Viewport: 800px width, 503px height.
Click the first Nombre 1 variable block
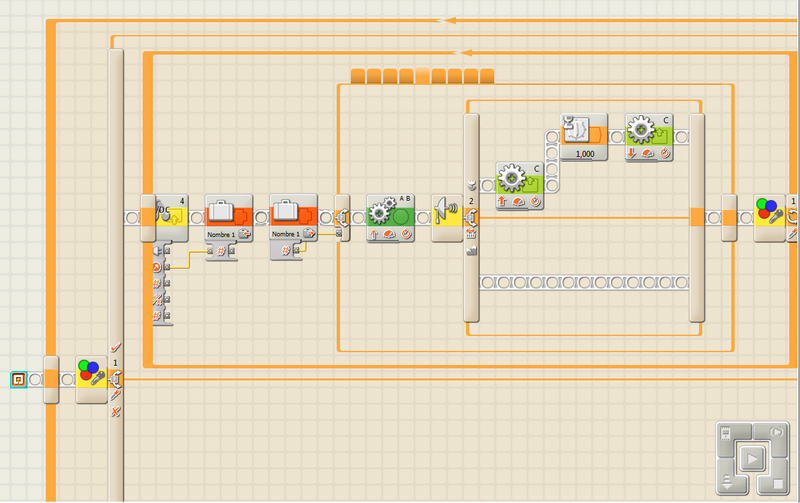tap(228, 217)
